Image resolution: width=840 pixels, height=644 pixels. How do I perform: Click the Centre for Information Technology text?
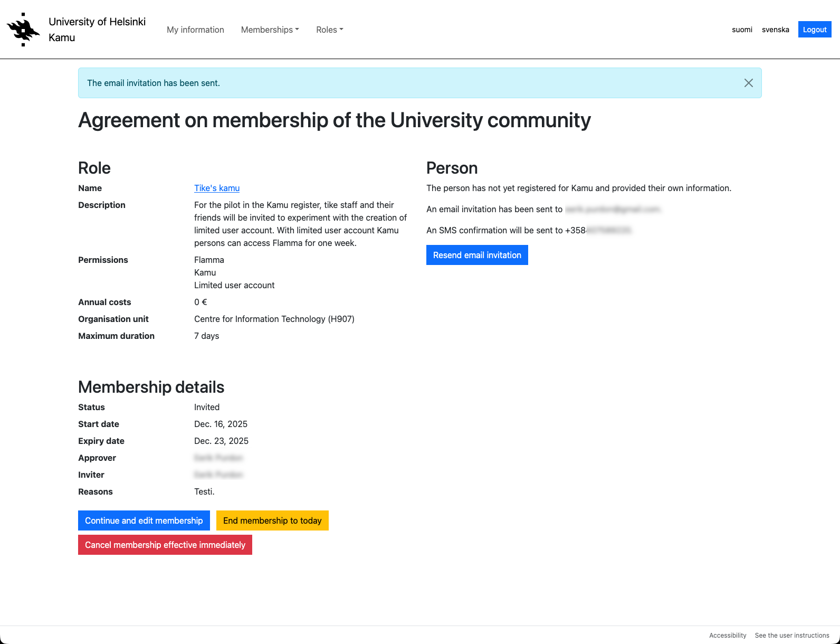[x=274, y=319]
